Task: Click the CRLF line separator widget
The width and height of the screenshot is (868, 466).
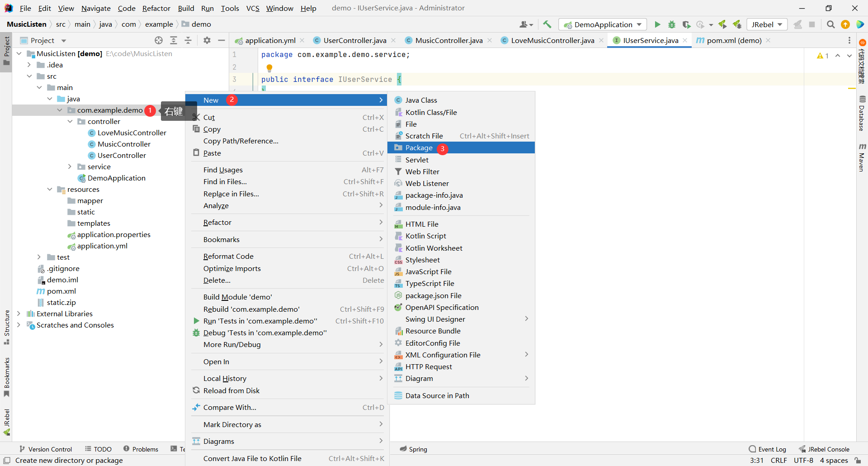Action: (779, 461)
